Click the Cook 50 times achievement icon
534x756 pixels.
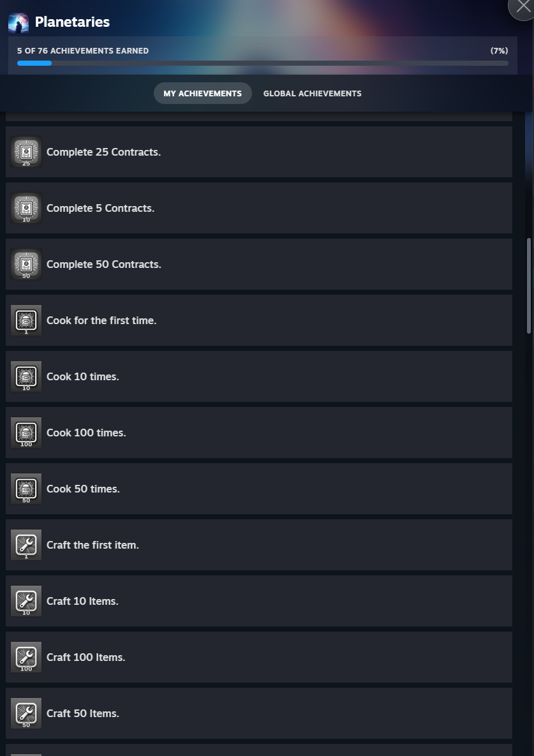[26, 489]
